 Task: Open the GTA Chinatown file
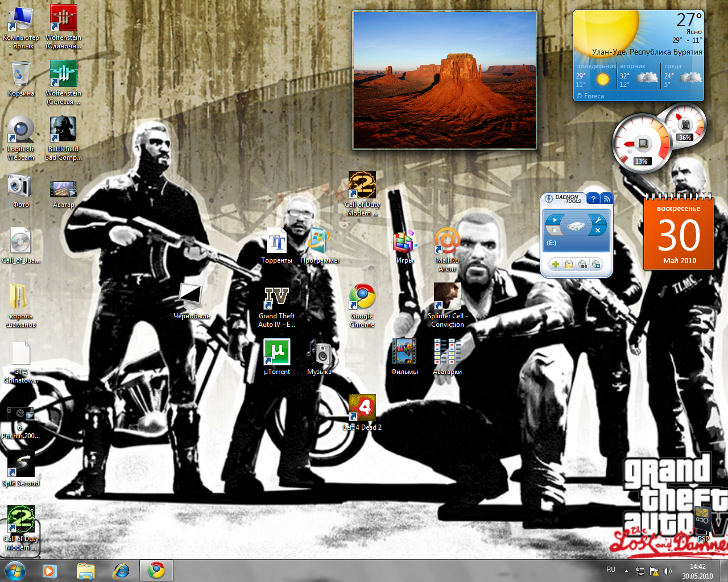[x=21, y=362]
